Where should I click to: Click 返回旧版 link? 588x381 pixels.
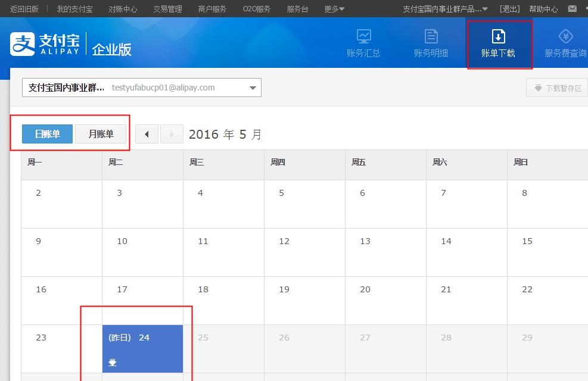pyautogui.click(x=24, y=8)
